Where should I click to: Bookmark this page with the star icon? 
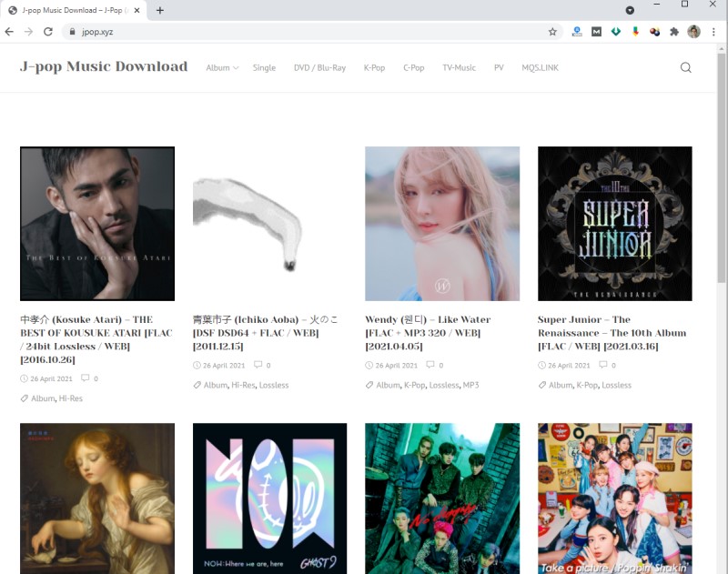point(552,32)
